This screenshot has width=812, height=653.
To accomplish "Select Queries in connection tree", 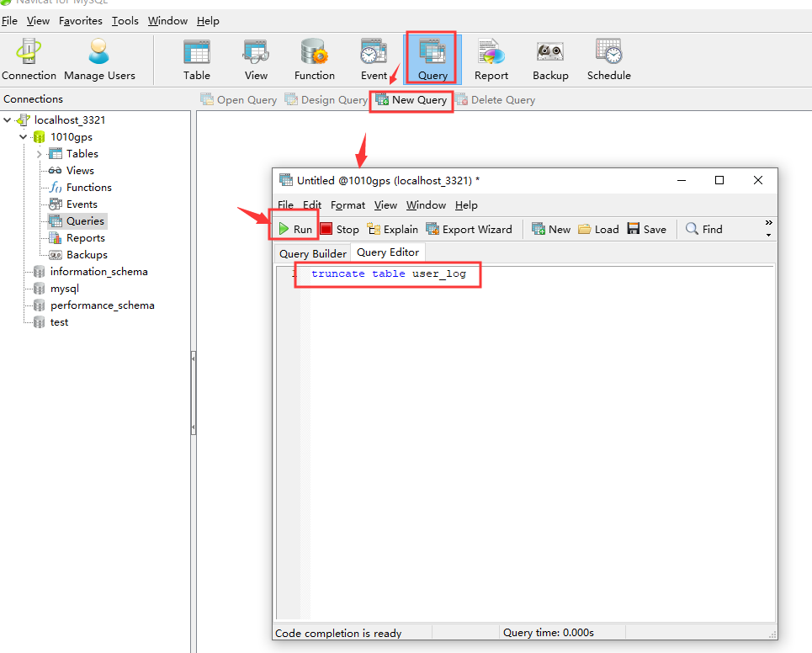I will tap(86, 221).
